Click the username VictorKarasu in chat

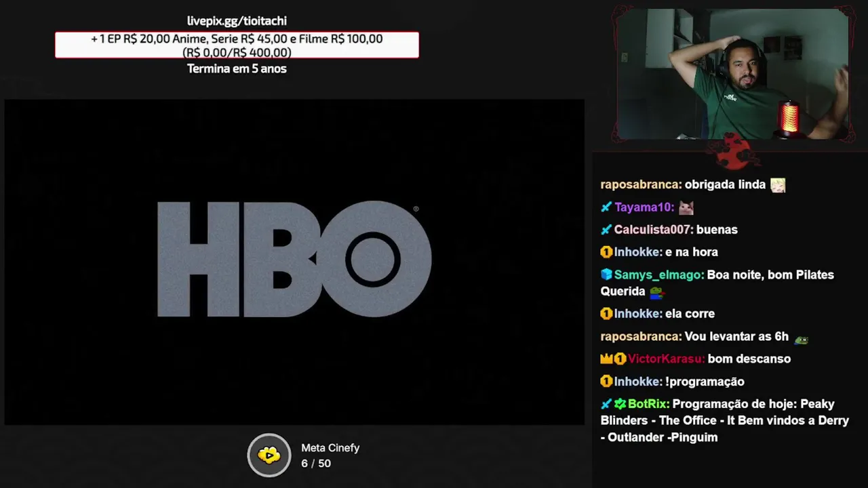666,359
